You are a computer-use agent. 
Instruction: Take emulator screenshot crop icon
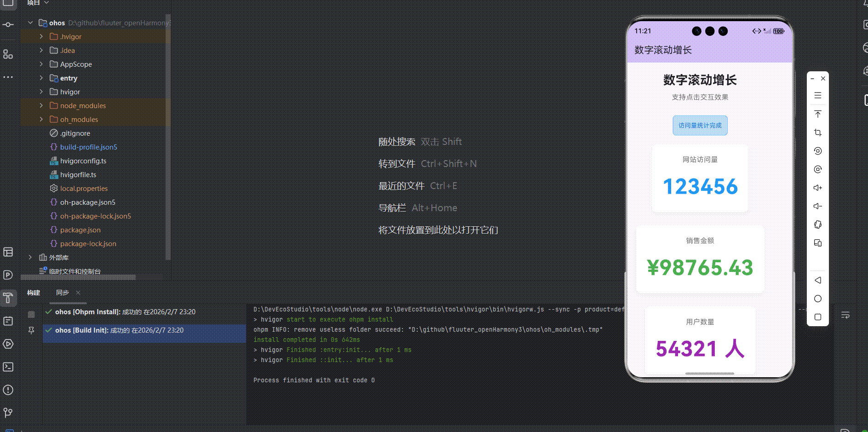818,132
